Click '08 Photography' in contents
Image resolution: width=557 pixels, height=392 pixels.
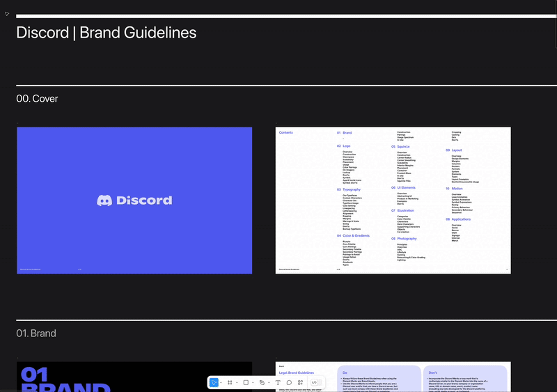tap(404, 238)
